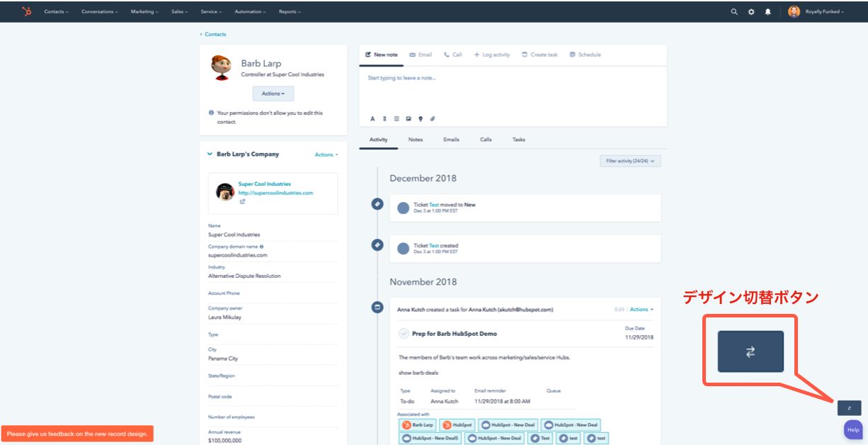
Task: Click the Super Cool Industries company logo
Action: (x=225, y=192)
